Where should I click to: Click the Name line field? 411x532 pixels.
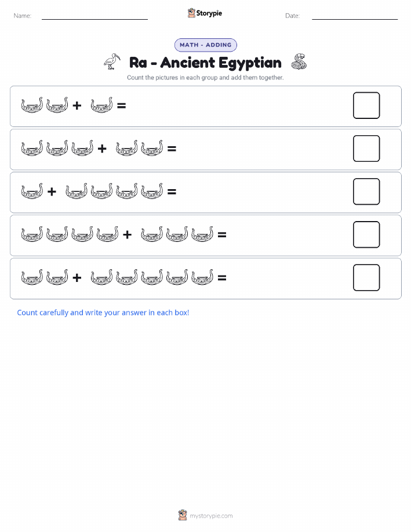click(94, 16)
